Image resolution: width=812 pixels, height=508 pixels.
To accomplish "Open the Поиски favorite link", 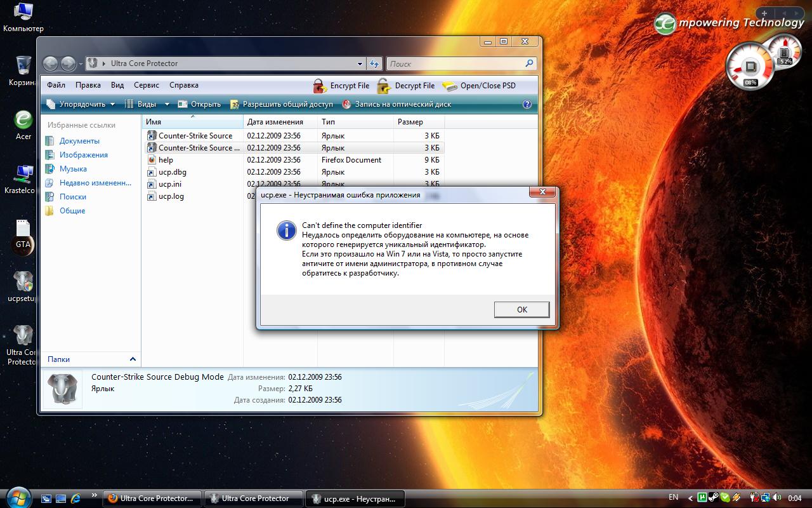I will pyautogui.click(x=66, y=197).
